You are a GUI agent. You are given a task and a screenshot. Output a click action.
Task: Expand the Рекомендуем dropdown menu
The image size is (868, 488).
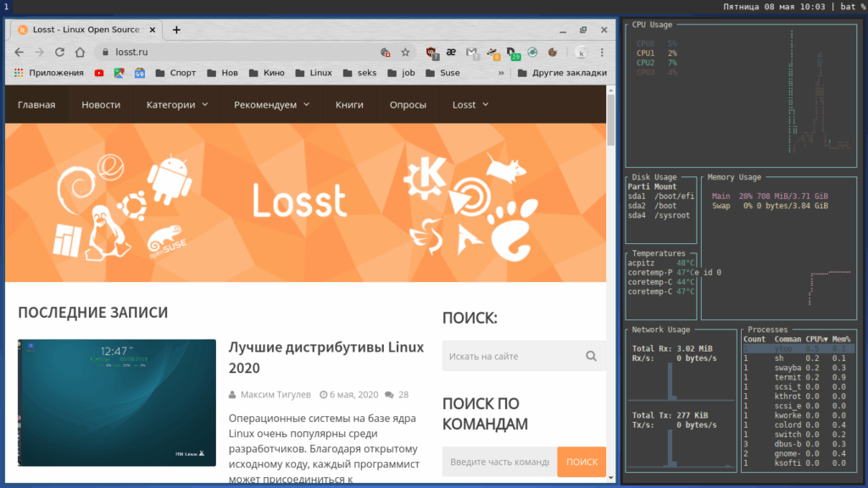pyautogui.click(x=272, y=104)
